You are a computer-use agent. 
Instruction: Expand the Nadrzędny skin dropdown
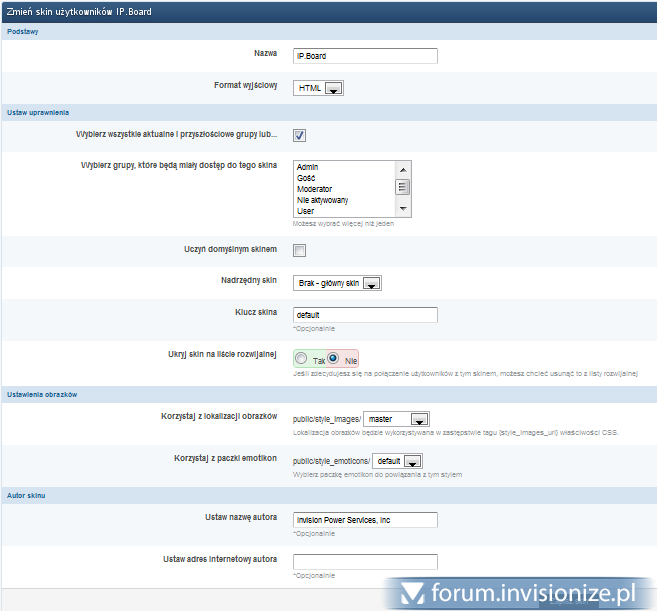[338, 284]
